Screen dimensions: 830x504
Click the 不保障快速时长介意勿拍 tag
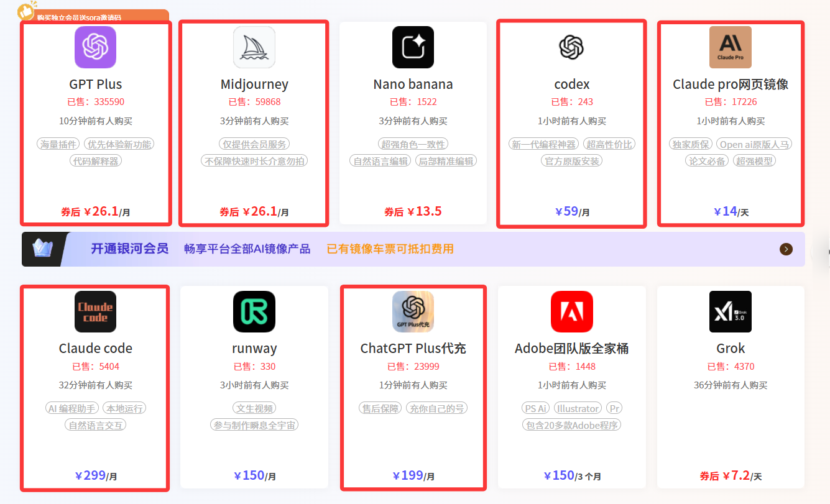point(254,161)
